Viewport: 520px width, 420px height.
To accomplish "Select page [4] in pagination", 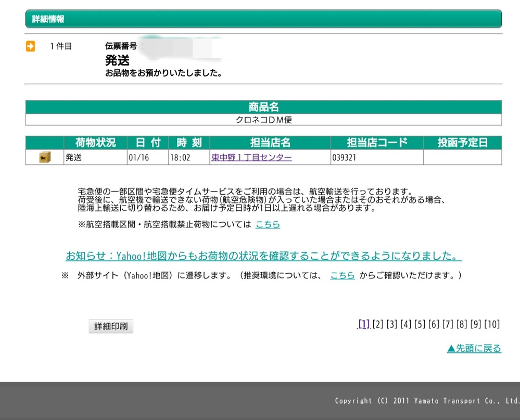I will pos(406,324).
